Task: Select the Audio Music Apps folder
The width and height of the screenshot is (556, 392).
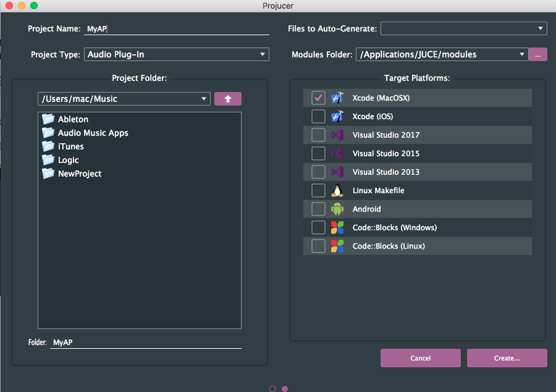Action: click(x=93, y=133)
